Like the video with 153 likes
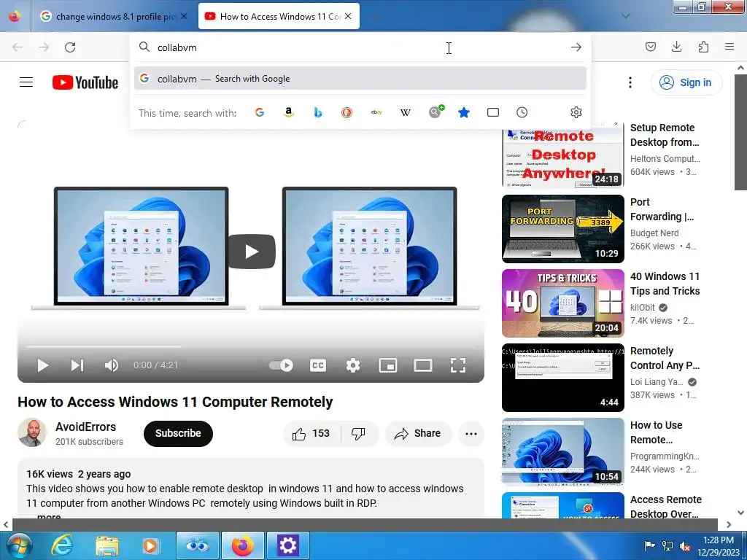 click(311, 433)
